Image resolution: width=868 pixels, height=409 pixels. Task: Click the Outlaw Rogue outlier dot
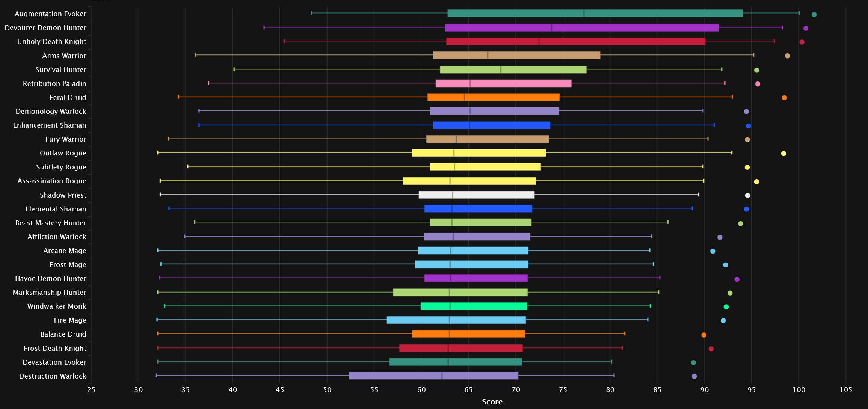783,154
